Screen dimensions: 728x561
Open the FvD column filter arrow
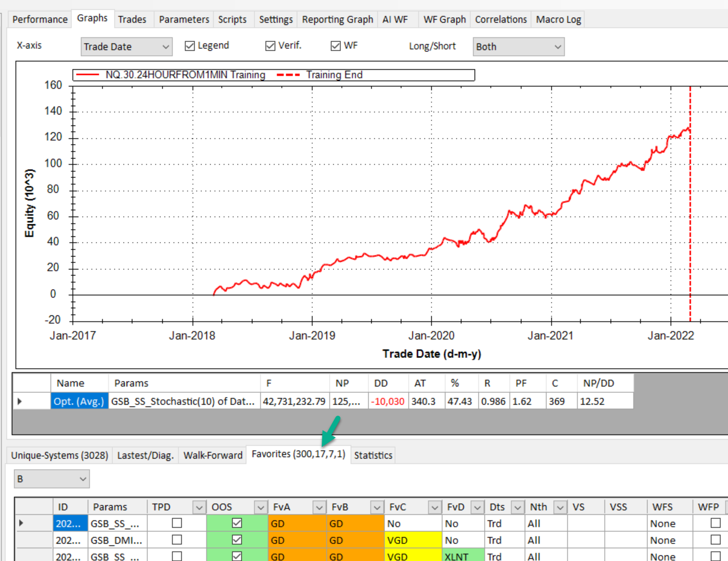tap(477, 507)
